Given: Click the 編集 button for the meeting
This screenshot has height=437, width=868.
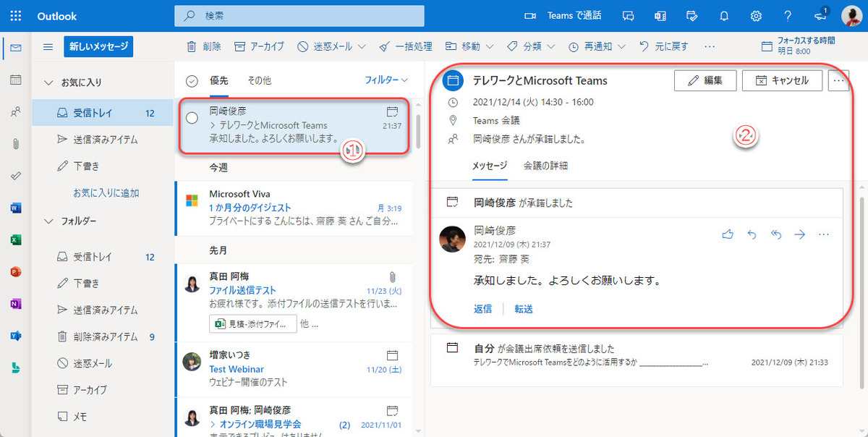Looking at the screenshot, I should tap(705, 80).
